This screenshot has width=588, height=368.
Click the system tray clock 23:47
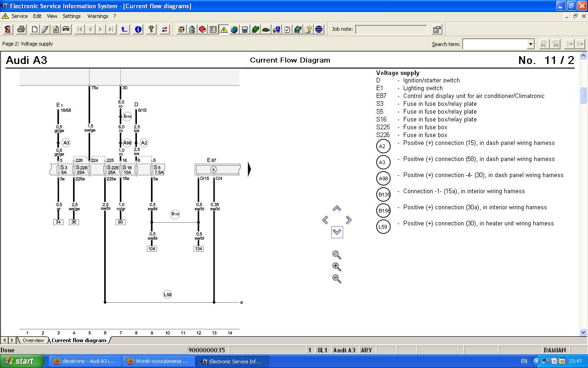click(575, 362)
